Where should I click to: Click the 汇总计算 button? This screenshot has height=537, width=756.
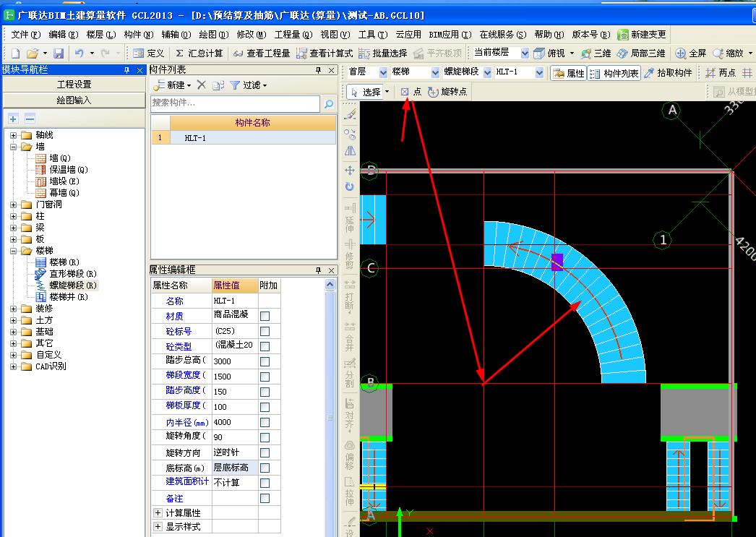click(x=199, y=53)
